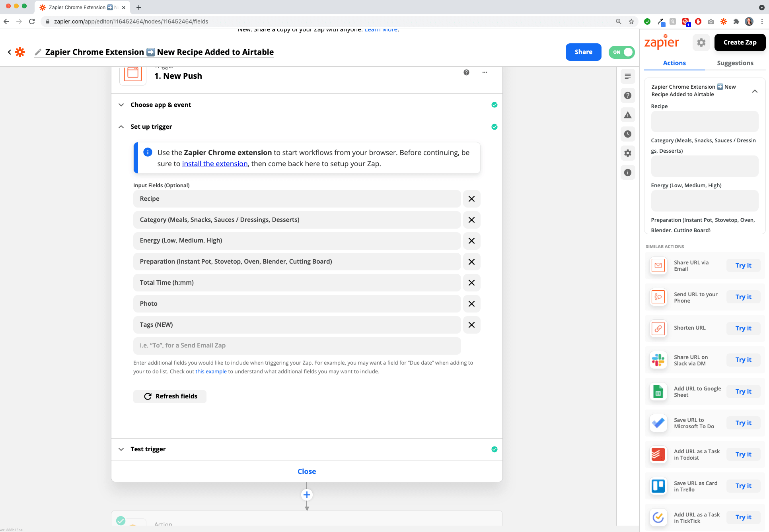Click the Slack icon in similar actions

click(658, 360)
